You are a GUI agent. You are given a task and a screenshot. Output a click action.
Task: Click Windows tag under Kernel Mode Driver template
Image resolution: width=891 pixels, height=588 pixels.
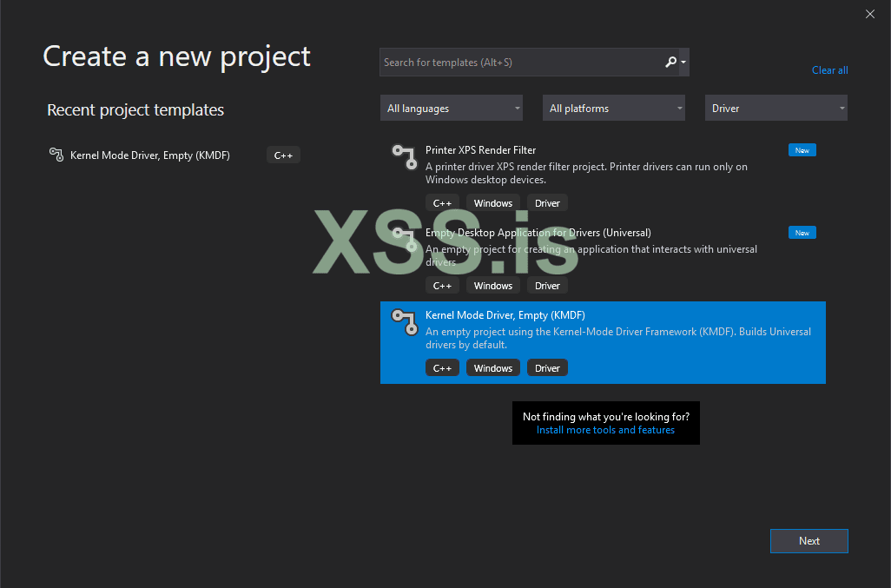coord(493,367)
